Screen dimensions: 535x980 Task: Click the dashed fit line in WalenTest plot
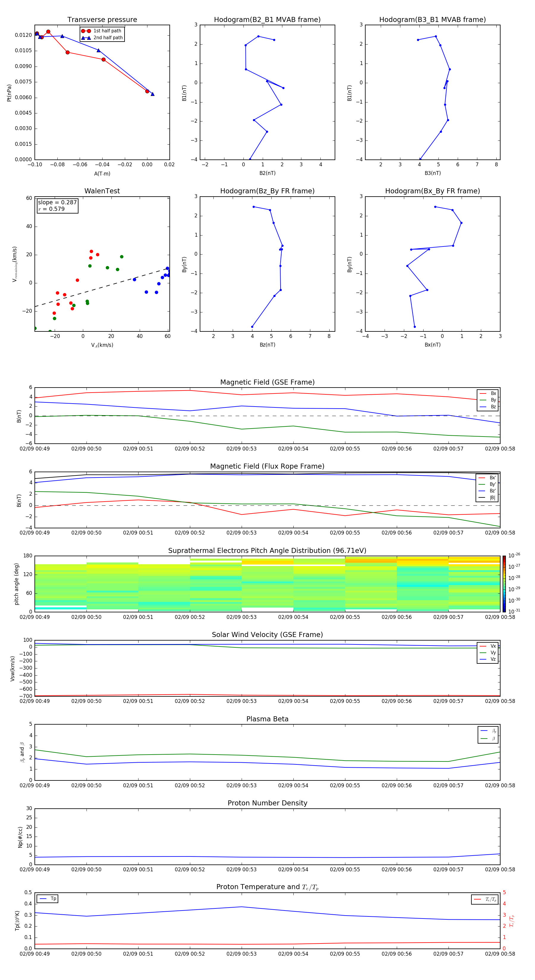click(102, 287)
